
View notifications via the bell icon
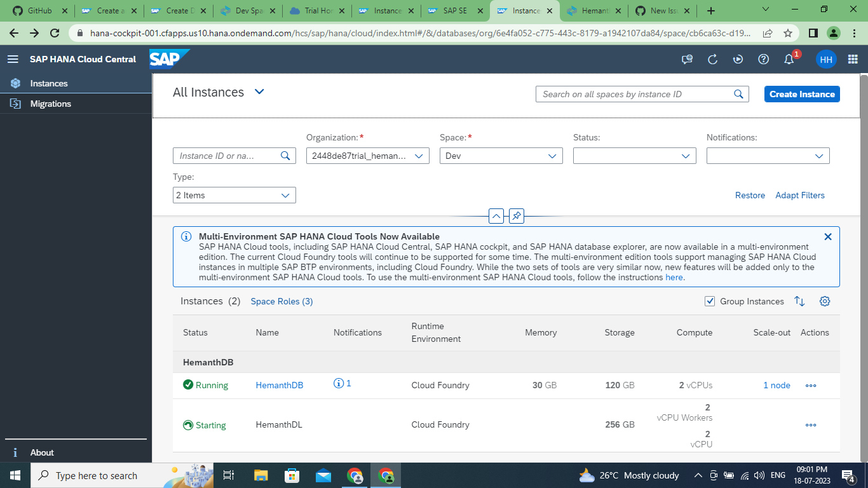pyautogui.click(x=789, y=59)
